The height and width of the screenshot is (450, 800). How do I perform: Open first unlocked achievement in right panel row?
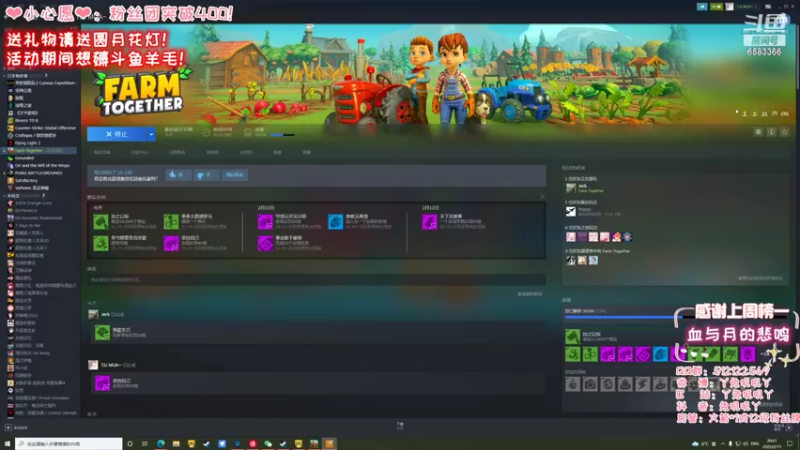[572, 354]
